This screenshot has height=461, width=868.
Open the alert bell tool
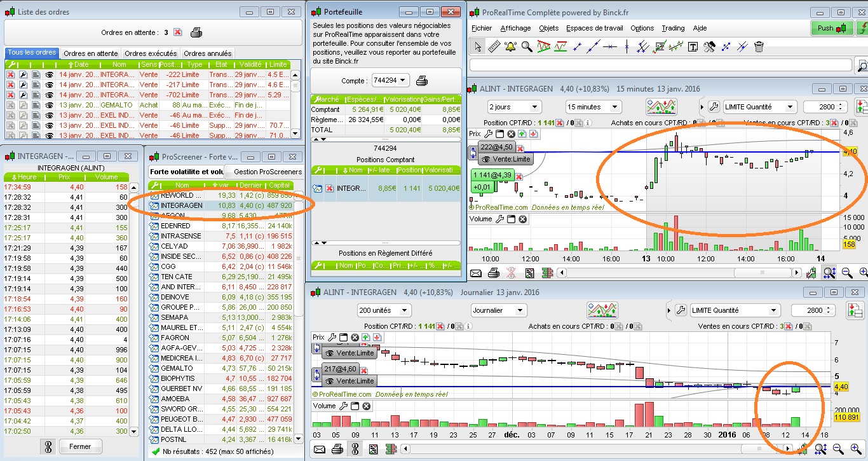pyautogui.click(x=510, y=46)
